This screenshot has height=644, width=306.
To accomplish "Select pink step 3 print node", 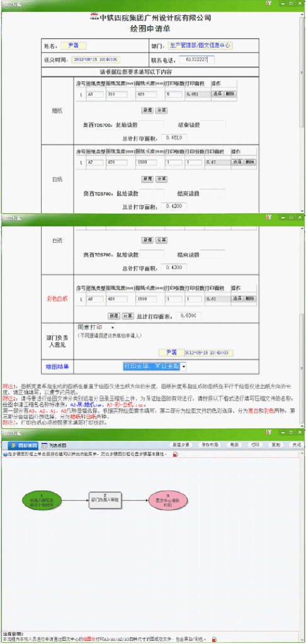I will [167, 499].
